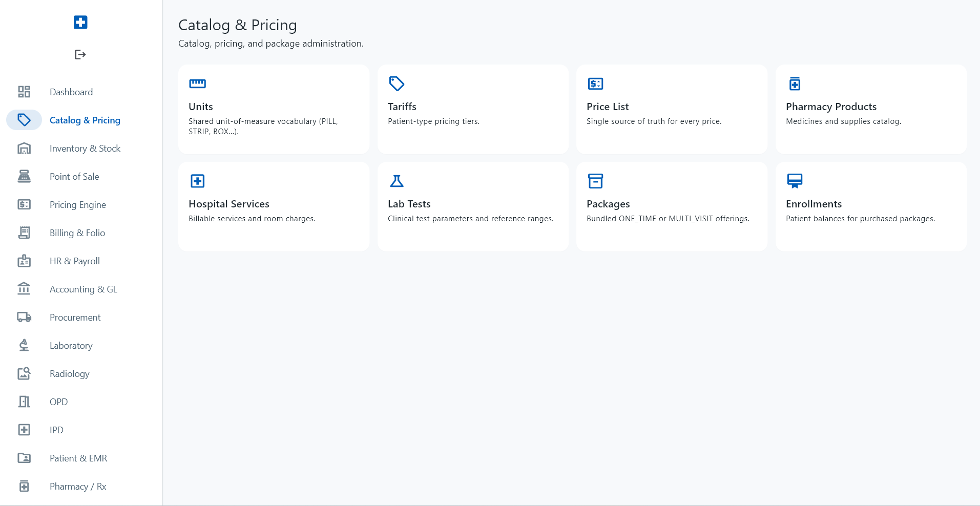Viewport: 980px width, 506px height.
Task: Click the OPD door icon
Action: pyautogui.click(x=24, y=402)
